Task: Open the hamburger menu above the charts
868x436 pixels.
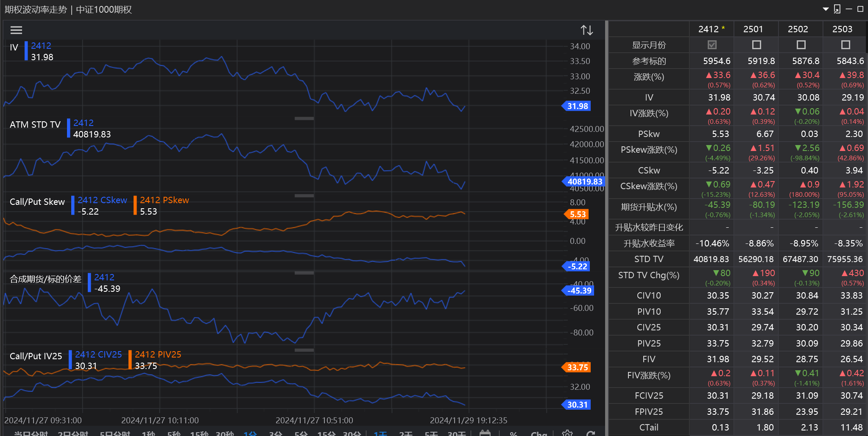Action: click(16, 30)
